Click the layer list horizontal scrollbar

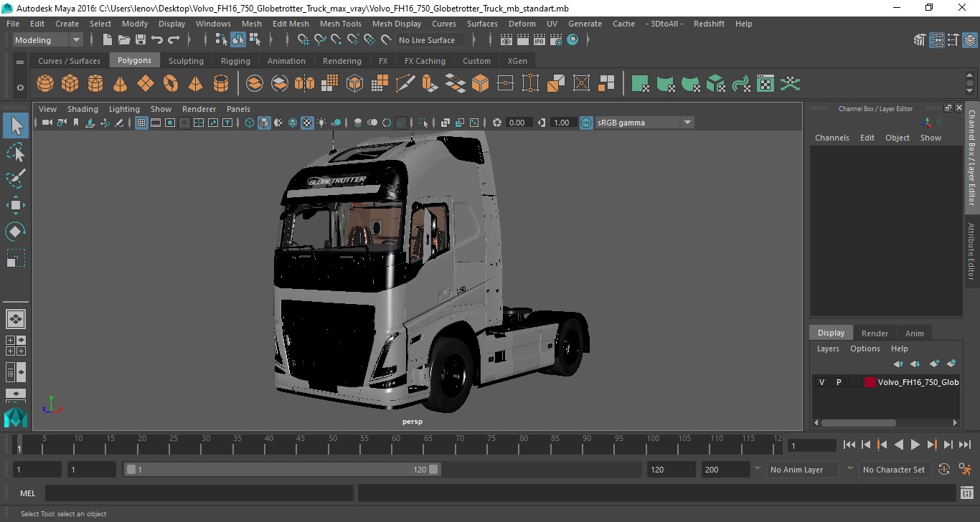[x=858, y=422]
